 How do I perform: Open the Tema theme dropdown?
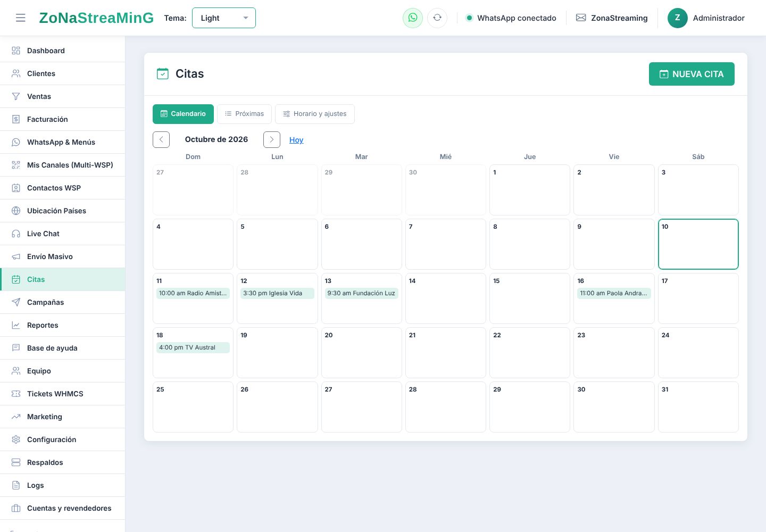pyautogui.click(x=224, y=18)
